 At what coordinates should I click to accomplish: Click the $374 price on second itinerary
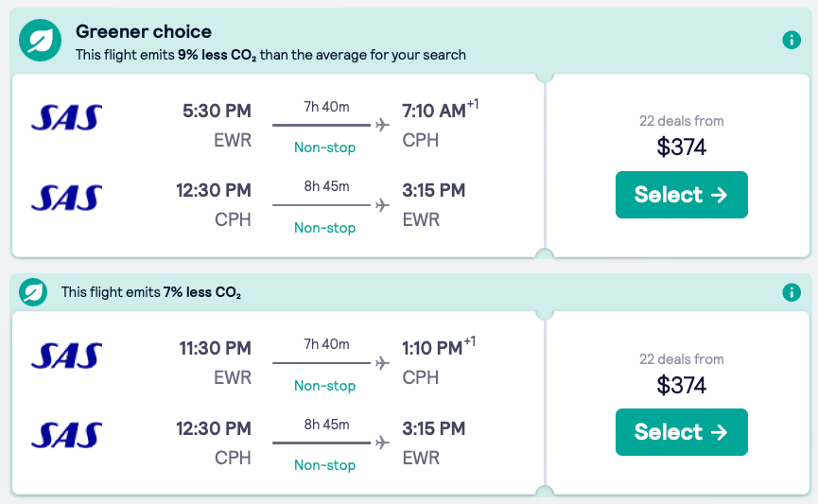(682, 385)
